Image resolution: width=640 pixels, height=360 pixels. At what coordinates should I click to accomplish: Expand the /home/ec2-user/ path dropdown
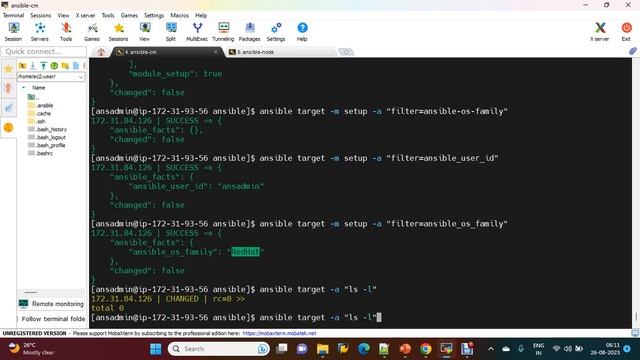tap(81, 77)
